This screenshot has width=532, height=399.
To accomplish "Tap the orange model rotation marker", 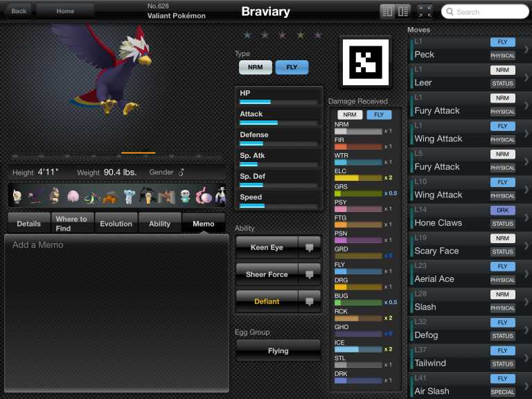I will (x=138, y=153).
